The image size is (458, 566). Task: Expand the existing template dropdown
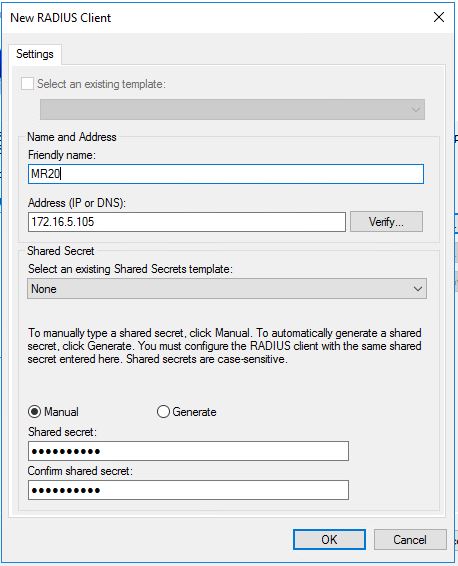232,109
